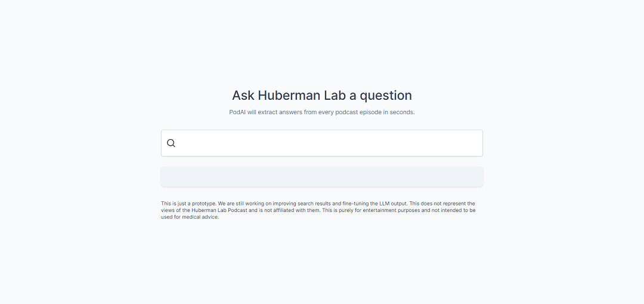Click the magnifying glass search icon

click(171, 143)
